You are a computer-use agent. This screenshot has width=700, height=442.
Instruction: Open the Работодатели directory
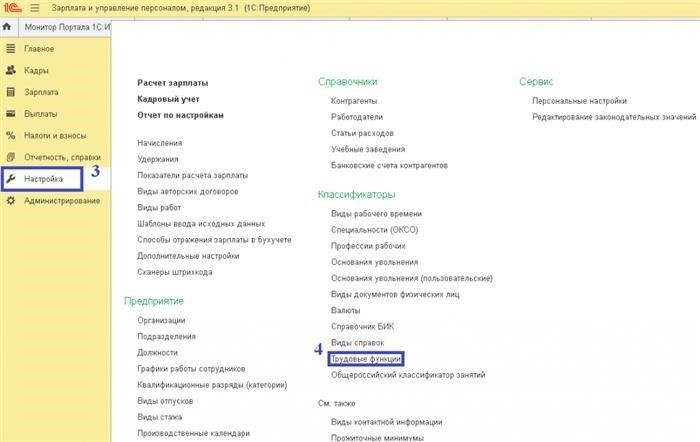[357, 117]
